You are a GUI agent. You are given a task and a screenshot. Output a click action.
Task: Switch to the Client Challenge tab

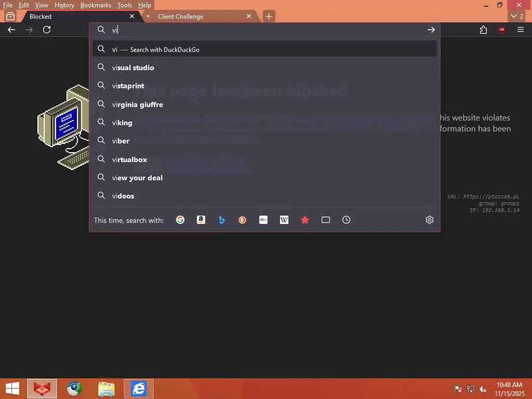coord(200,16)
